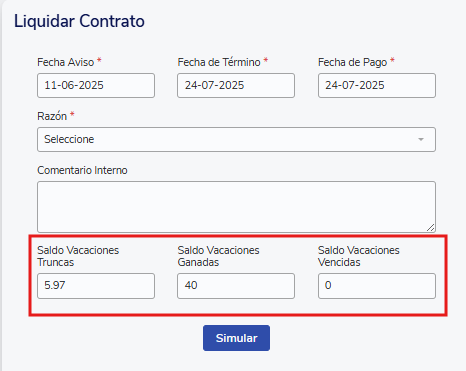This screenshot has width=466, height=371.
Task: Click the Saldo Vacaciones Vencidas label
Action: coord(359,256)
